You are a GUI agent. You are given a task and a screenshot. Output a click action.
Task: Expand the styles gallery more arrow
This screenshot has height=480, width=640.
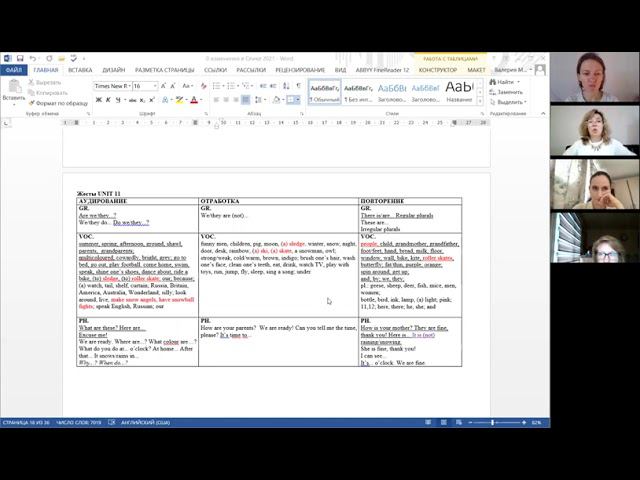pyautogui.click(x=480, y=101)
